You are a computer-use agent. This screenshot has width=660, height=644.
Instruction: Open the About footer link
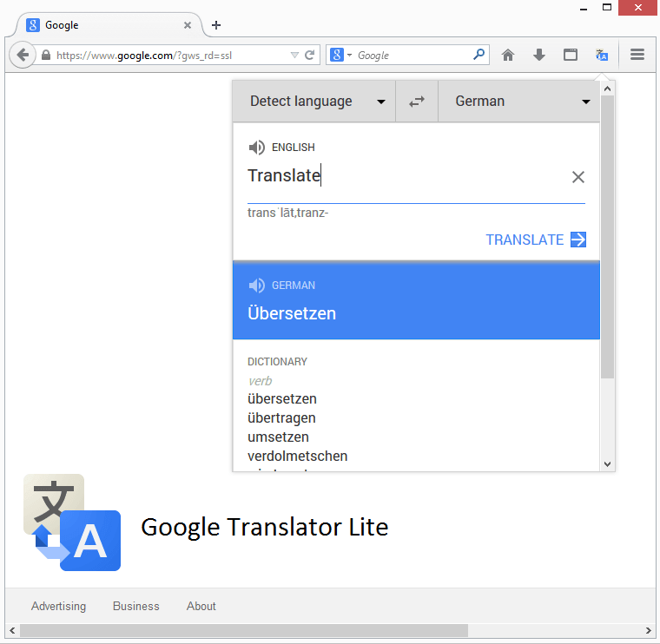tap(201, 606)
